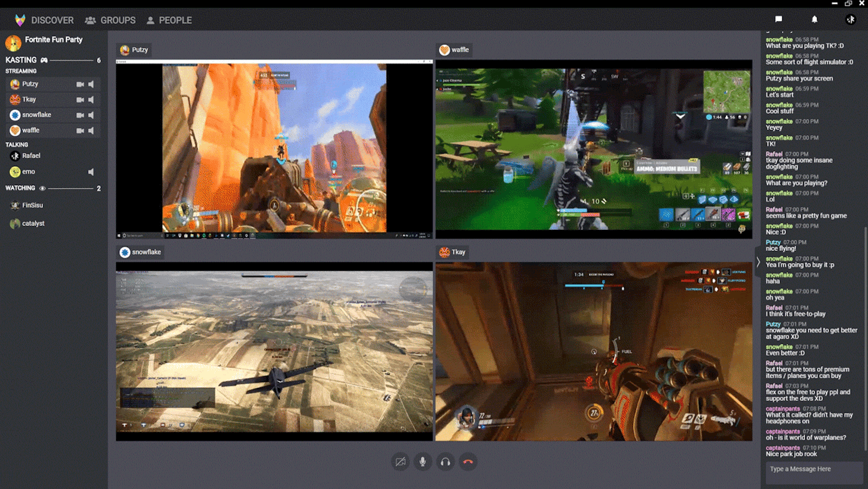Open the chat messages icon in header
The height and width of the screenshot is (489, 868).
(x=778, y=19)
